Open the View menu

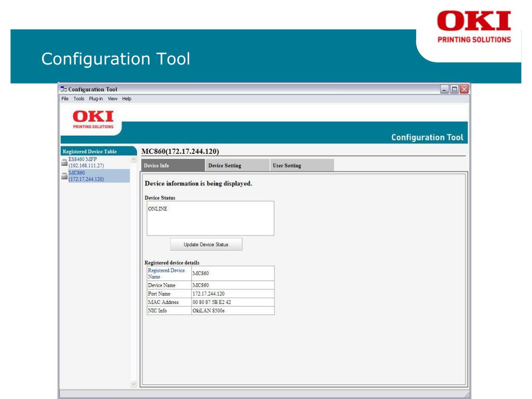click(113, 99)
